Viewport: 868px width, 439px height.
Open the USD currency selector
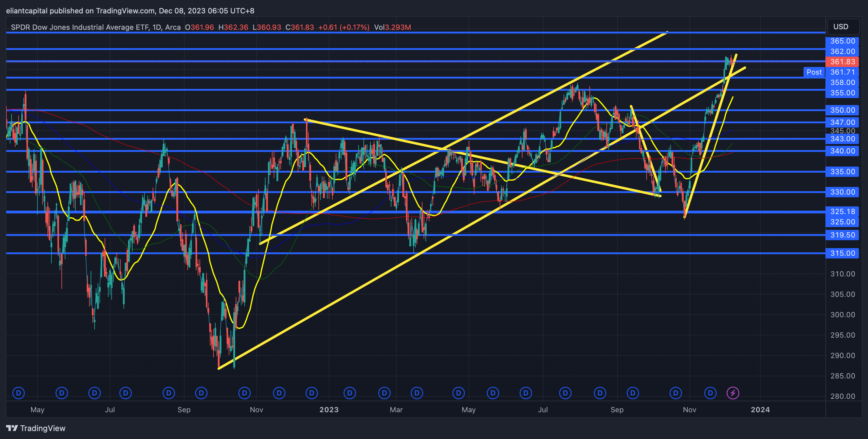[841, 26]
